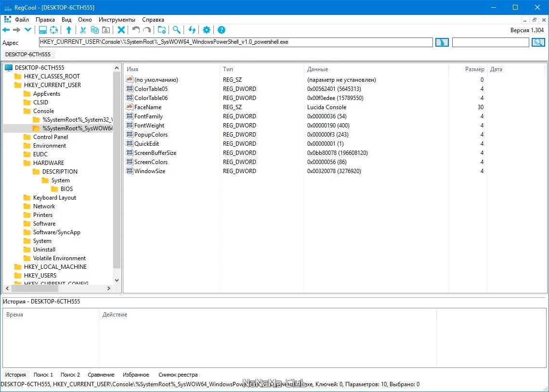
Task: Open the Правка menu
Action: (x=45, y=20)
